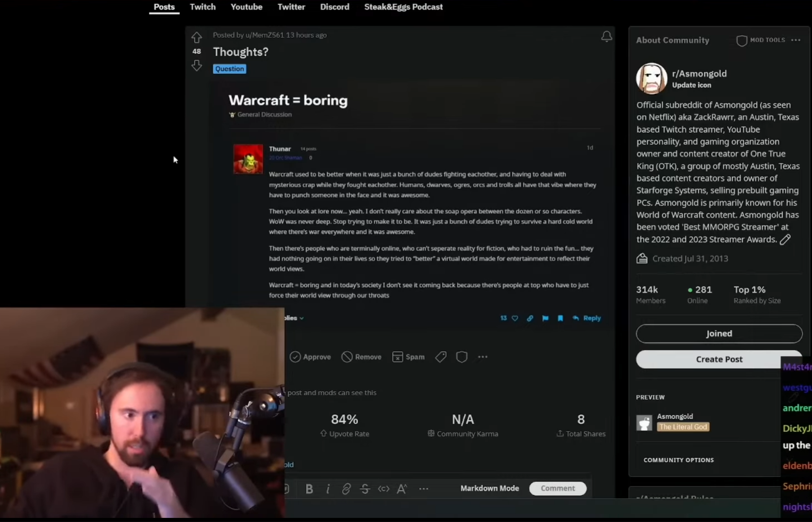Expand the replies dropdown chevron
Viewport: 812px width, 522px height.
coord(301,318)
